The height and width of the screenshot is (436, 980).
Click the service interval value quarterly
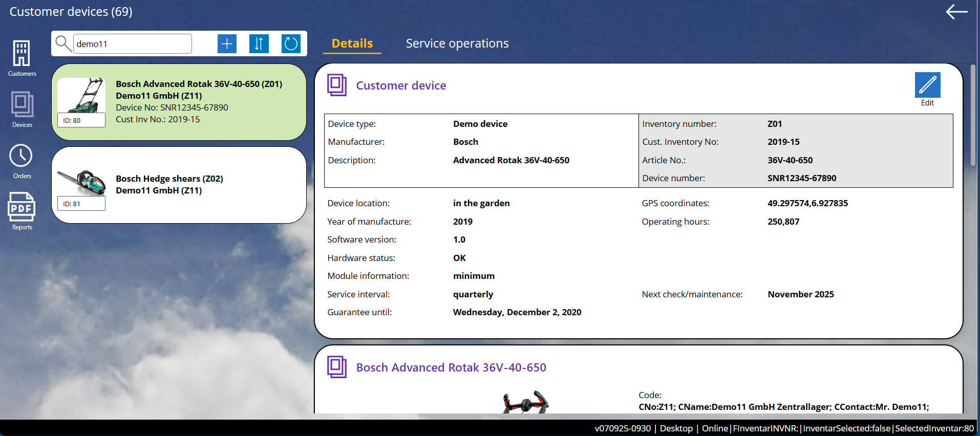(473, 294)
